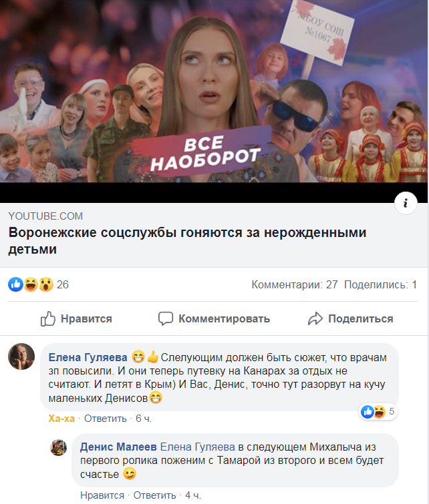The height and width of the screenshot is (504, 429).
Task: Open the link titled Воронежские соцслужбы гоняются
Action: (187, 240)
